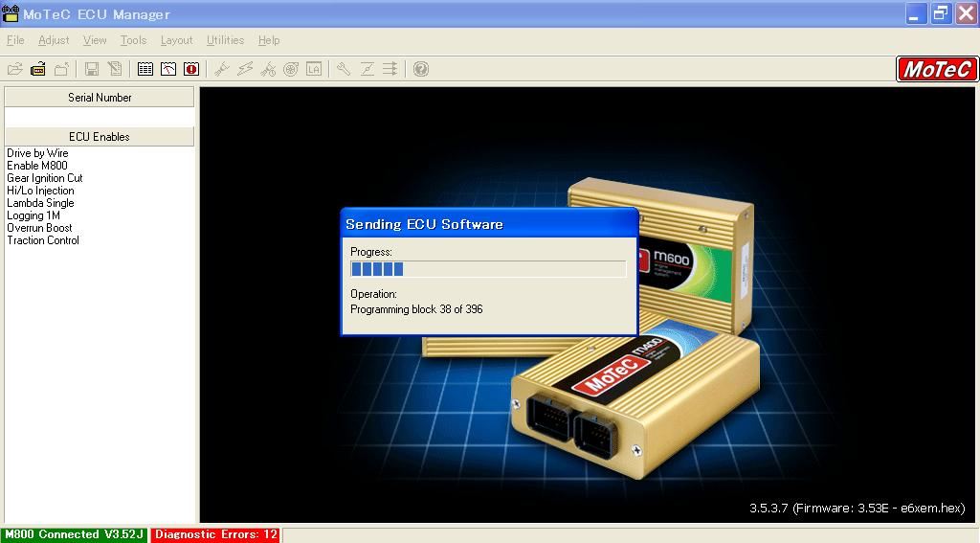Click the MoTeC ECU Manager title bar icon
Image resolution: width=980 pixels, height=543 pixels.
point(11,13)
